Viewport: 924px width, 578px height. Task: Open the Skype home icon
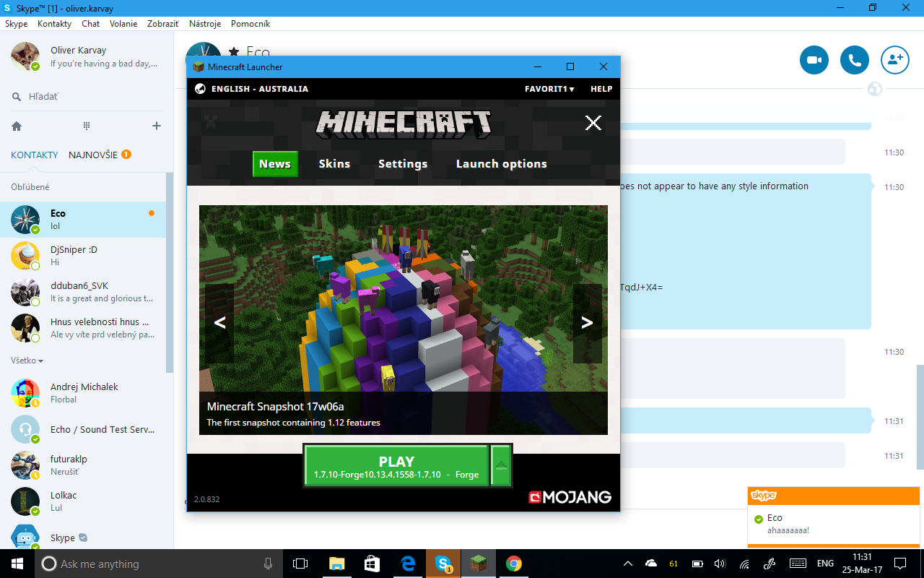pyautogui.click(x=17, y=126)
